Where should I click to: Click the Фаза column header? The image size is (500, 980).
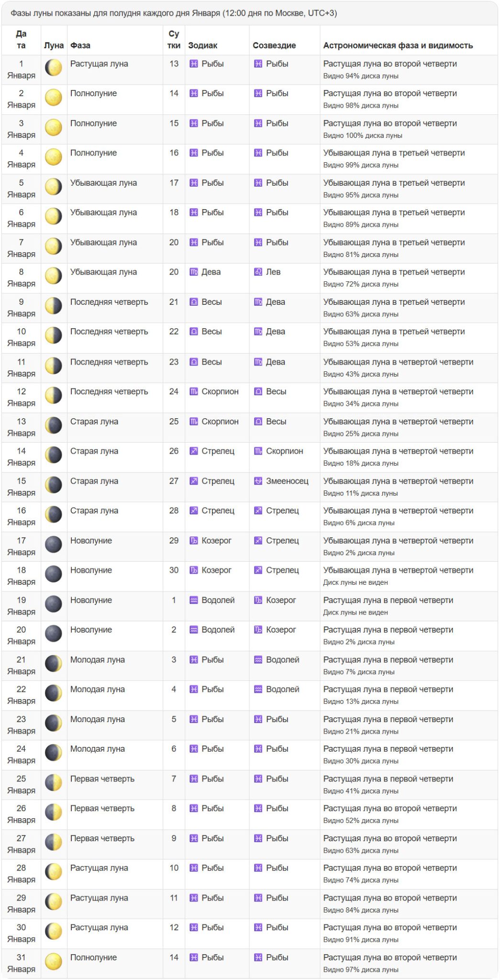pos(80,45)
